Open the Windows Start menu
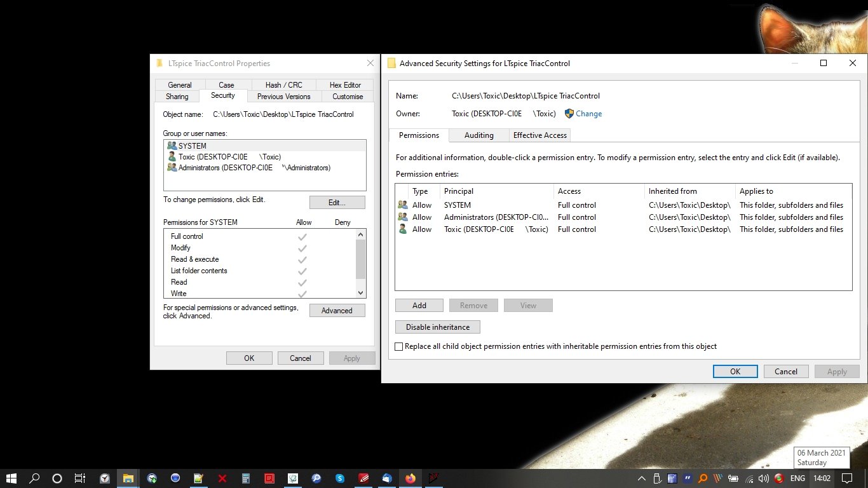The width and height of the screenshot is (868, 488). tap(11, 478)
